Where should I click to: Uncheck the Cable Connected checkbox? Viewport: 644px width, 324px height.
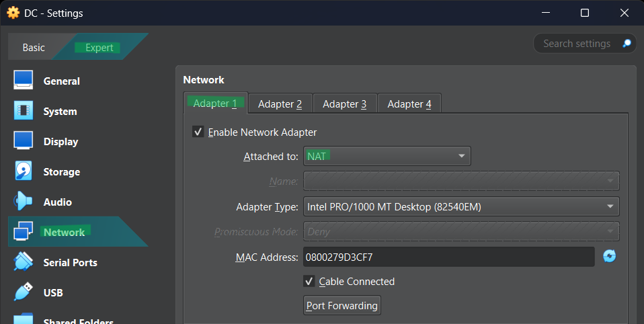[309, 281]
